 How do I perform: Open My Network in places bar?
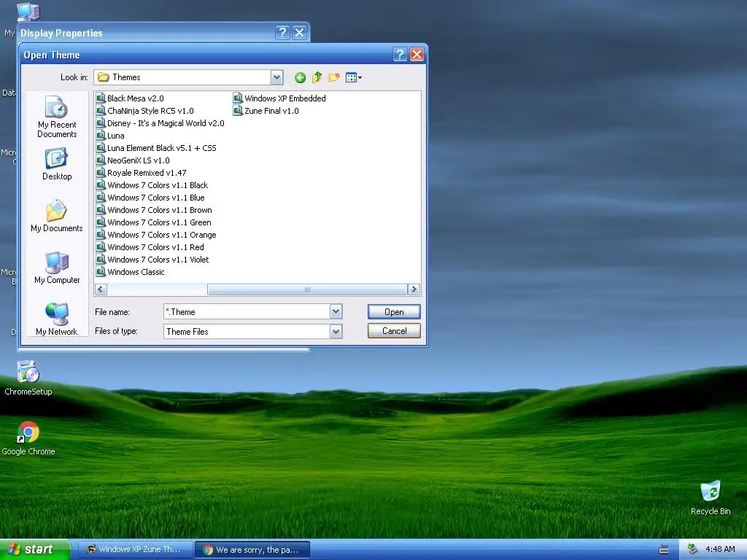click(x=57, y=319)
